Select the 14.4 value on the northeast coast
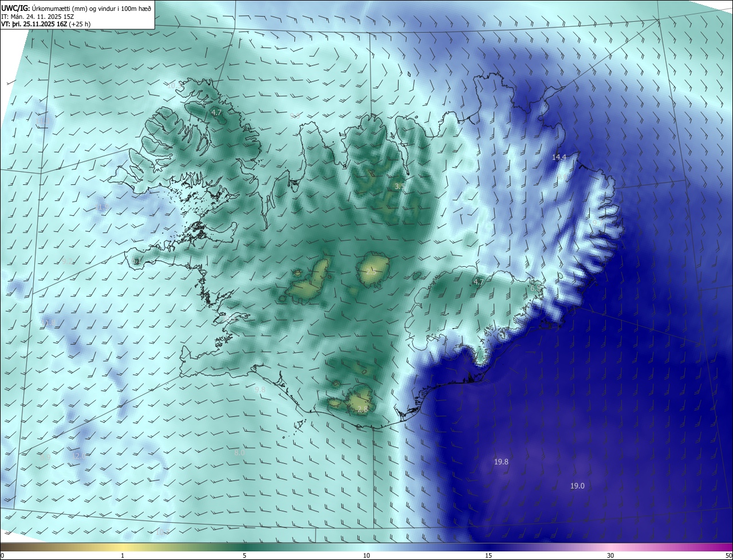 [559, 157]
